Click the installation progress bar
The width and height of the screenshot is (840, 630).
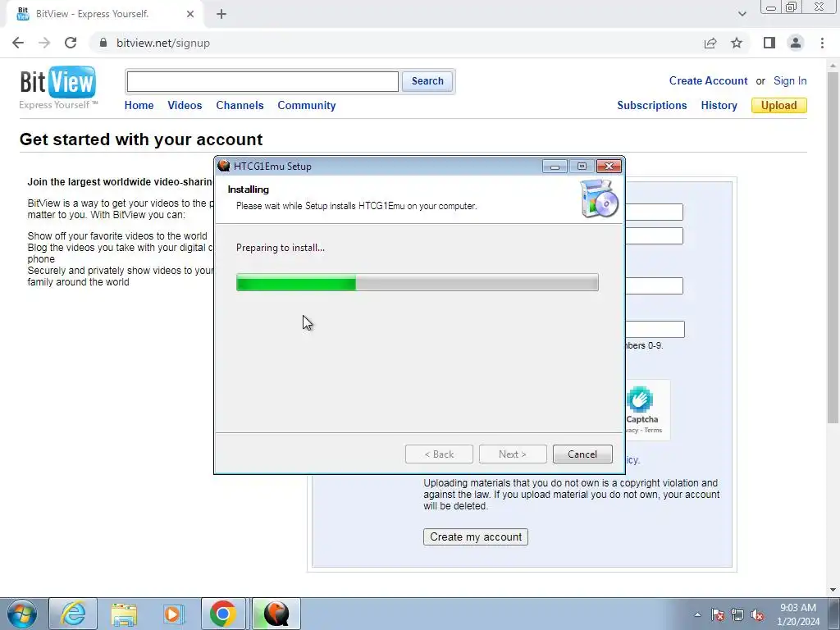coord(418,282)
